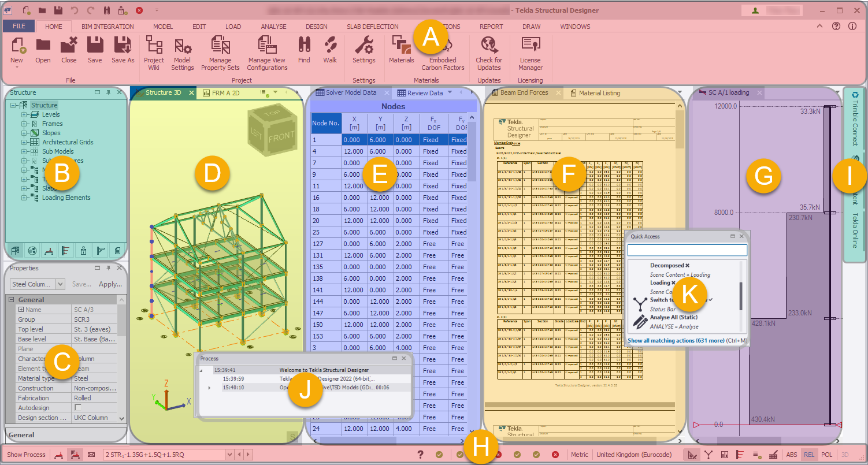
Task: Switch to the BIM INTEGRATION ribbon tab
Action: (x=107, y=27)
